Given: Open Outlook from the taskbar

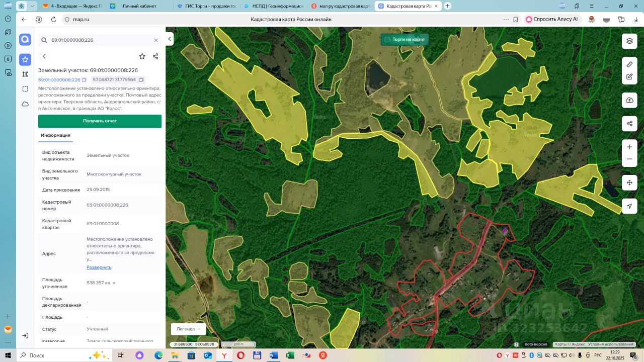Looking at the screenshot, I should pyautogui.click(x=208, y=355).
